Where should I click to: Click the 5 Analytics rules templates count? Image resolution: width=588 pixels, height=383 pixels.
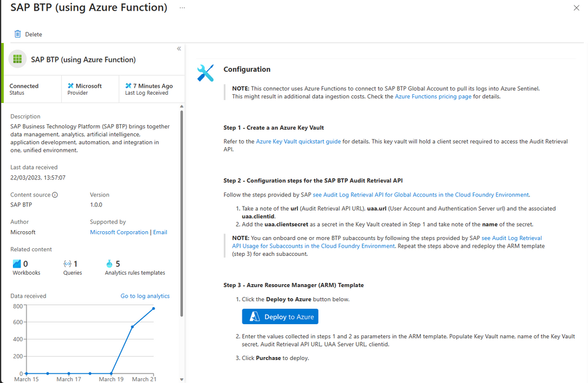(118, 264)
